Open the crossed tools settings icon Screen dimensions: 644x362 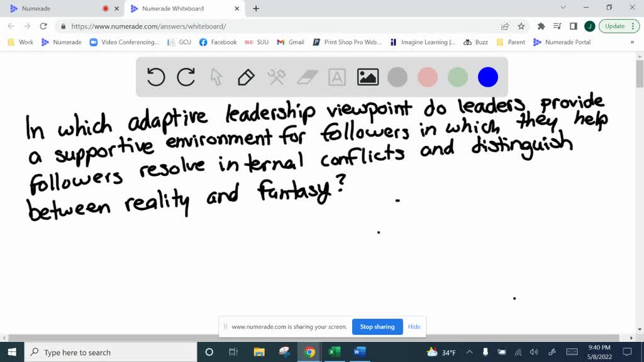276,77
